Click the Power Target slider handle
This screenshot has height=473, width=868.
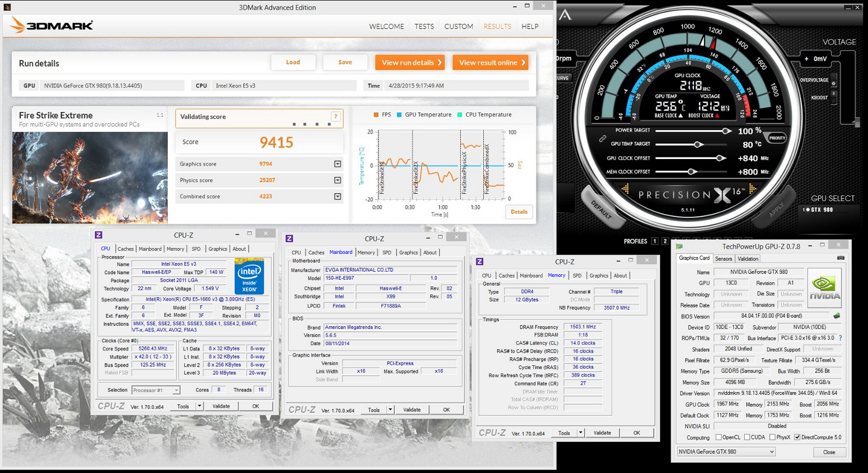coord(726,131)
